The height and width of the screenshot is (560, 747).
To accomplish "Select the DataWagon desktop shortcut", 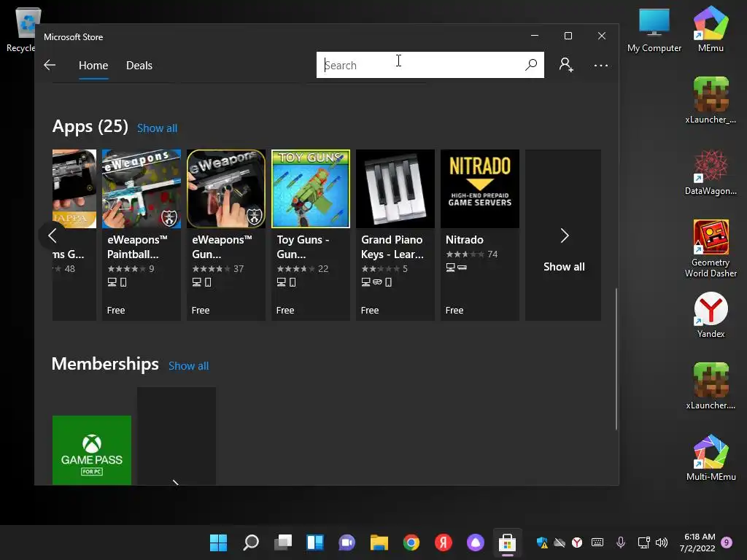I will coord(711,172).
